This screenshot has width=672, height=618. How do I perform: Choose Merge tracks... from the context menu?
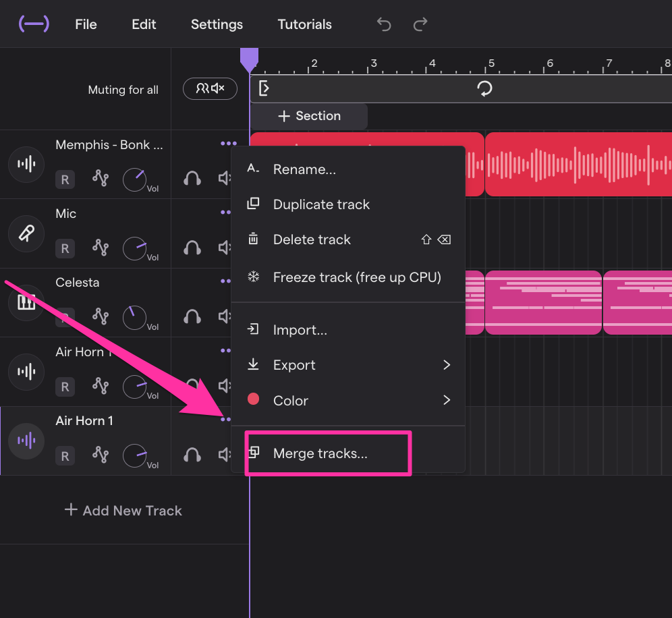click(348, 453)
